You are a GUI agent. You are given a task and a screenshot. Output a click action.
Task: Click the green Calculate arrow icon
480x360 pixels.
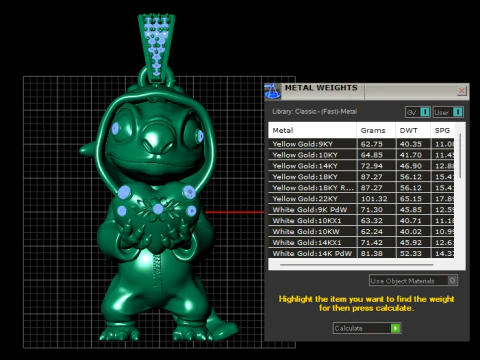pos(395,328)
